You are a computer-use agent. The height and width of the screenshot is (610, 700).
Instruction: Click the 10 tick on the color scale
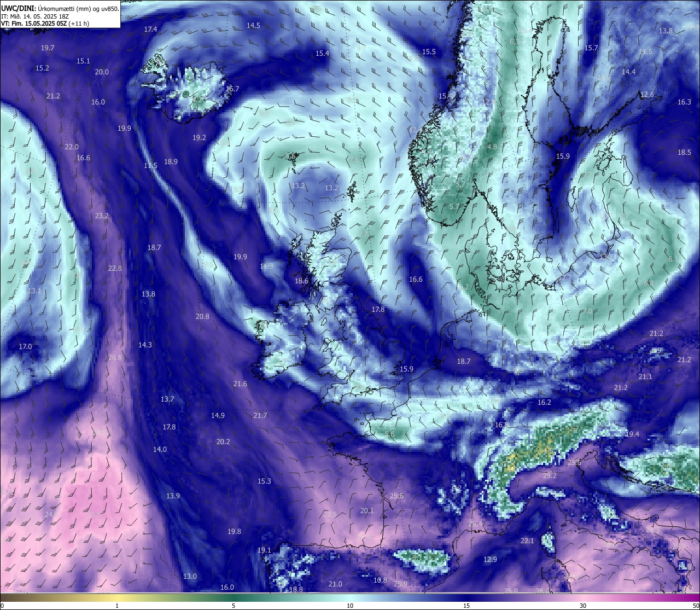tap(350, 606)
